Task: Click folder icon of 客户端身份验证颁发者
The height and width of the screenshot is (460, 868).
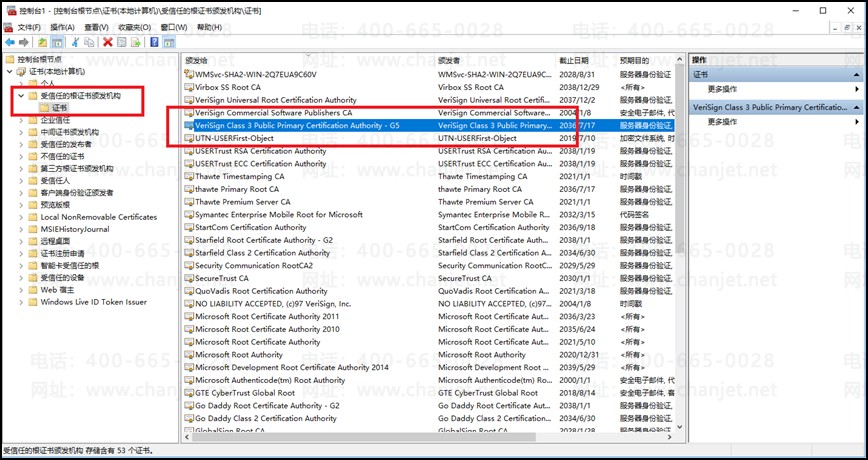Action: tap(33, 193)
